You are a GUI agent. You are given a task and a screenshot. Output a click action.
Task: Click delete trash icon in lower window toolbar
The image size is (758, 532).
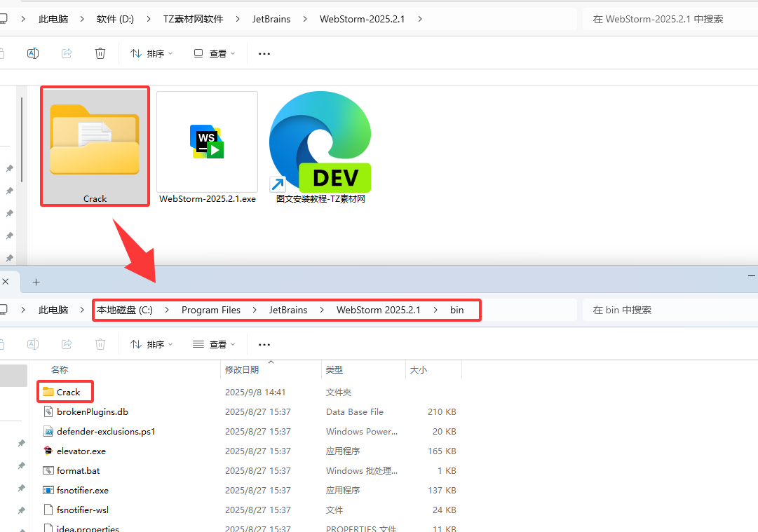click(100, 344)
